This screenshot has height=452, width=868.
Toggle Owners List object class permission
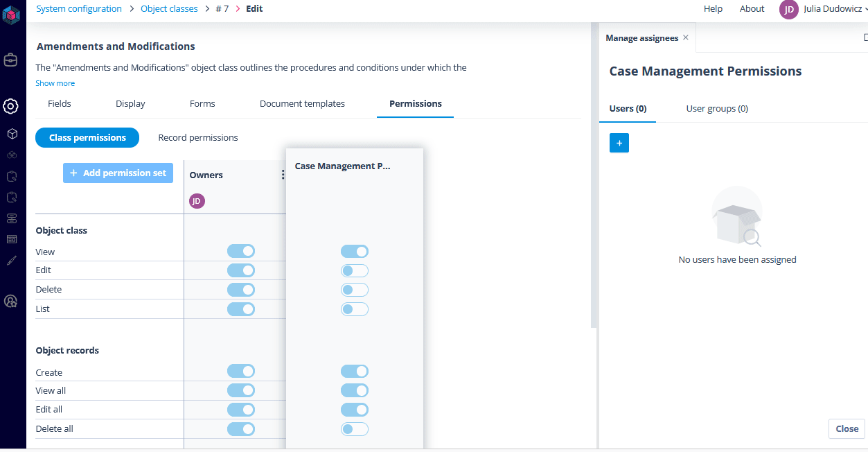241,309
